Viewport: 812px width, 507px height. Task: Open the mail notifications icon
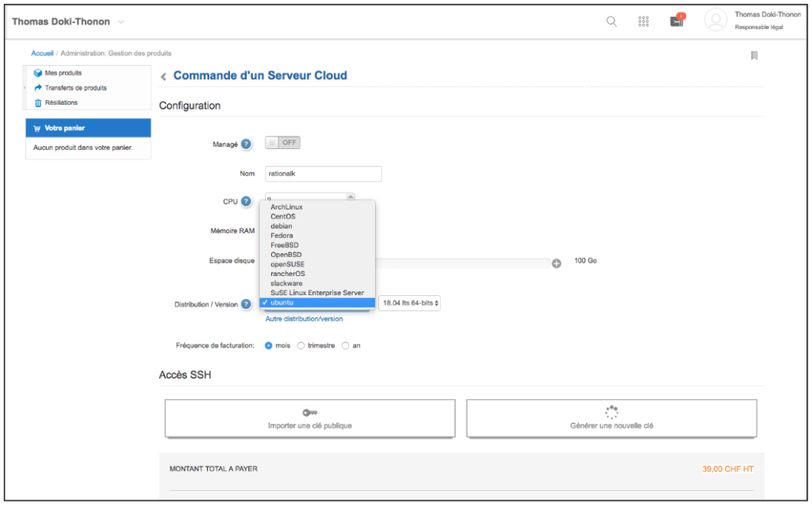point(676,21)
